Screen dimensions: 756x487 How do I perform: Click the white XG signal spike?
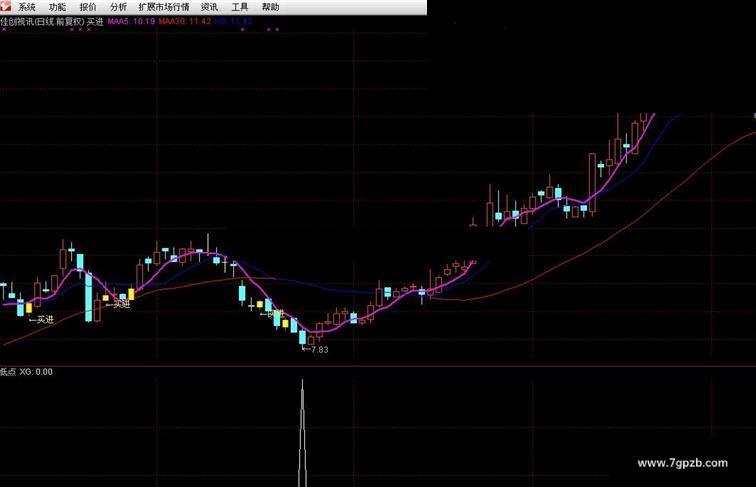click(x=302, y=433)
